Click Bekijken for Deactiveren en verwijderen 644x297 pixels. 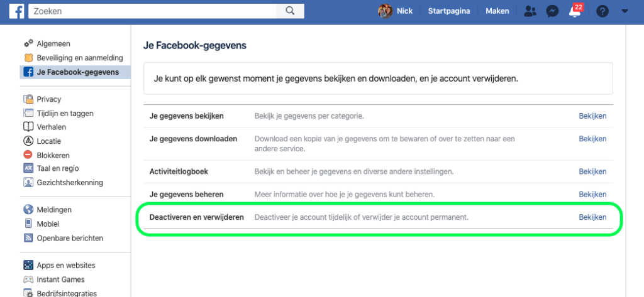pos(592,217)
